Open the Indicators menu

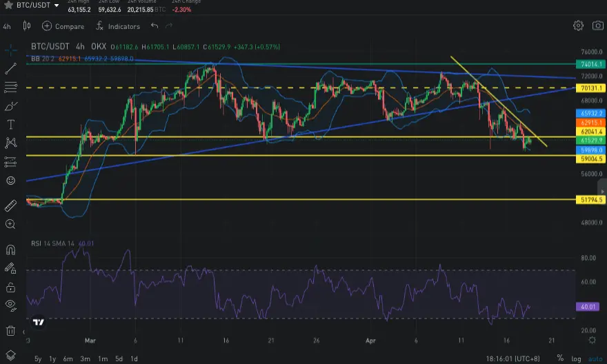click(117, 26)
